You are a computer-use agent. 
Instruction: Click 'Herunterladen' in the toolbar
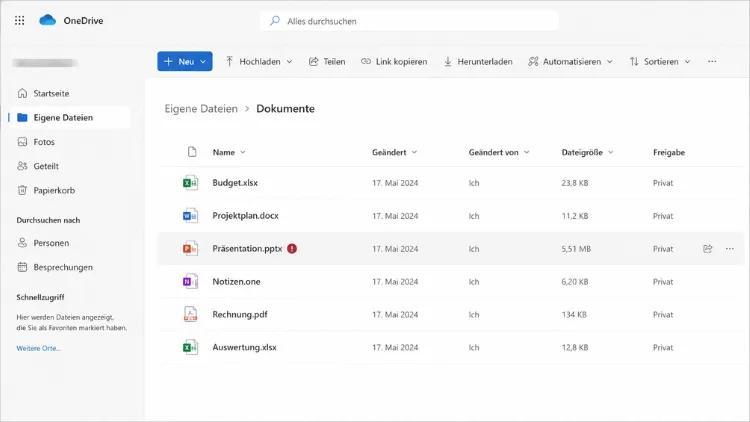(478, 62)
